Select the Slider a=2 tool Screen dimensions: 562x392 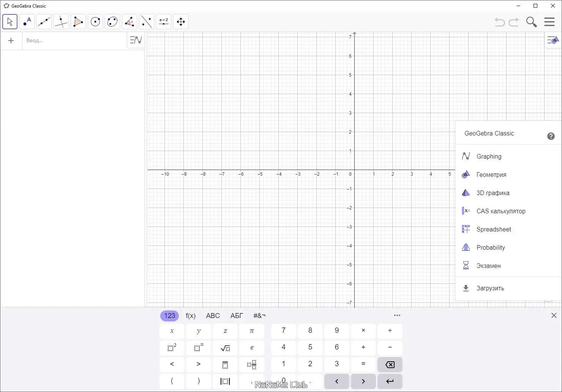click(164, 22)
